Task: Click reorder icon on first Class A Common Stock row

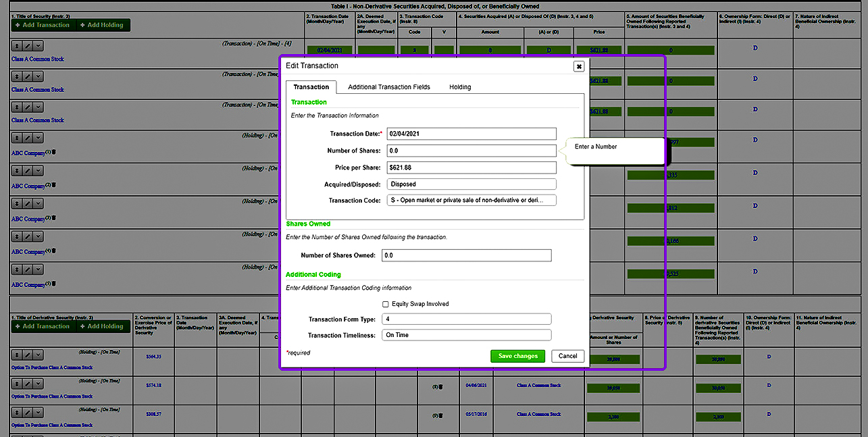Action: coord(17,46)
